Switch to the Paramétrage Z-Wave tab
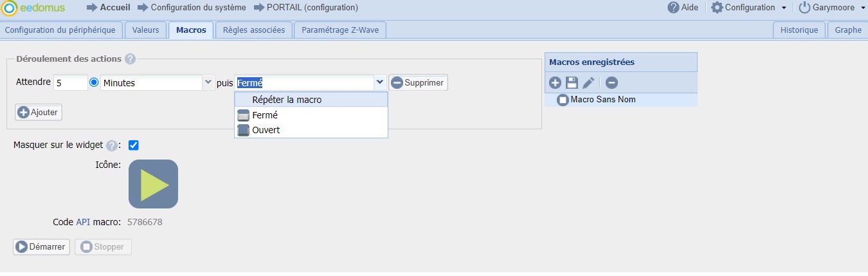The height and width of the screenshot is (276, 868). tap(339, 30)
